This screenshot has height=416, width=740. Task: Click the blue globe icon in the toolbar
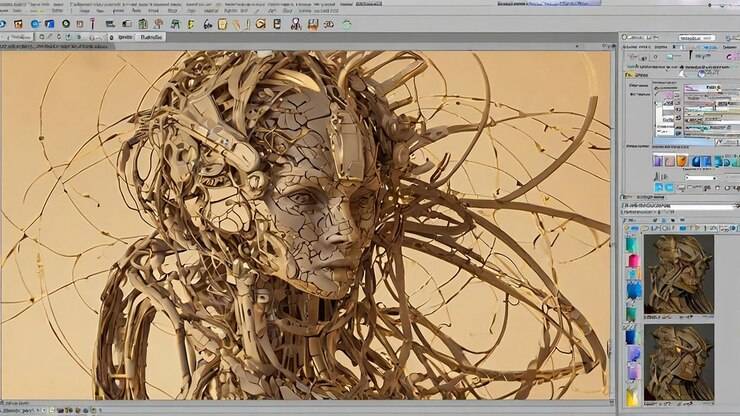tap(37, 23)
